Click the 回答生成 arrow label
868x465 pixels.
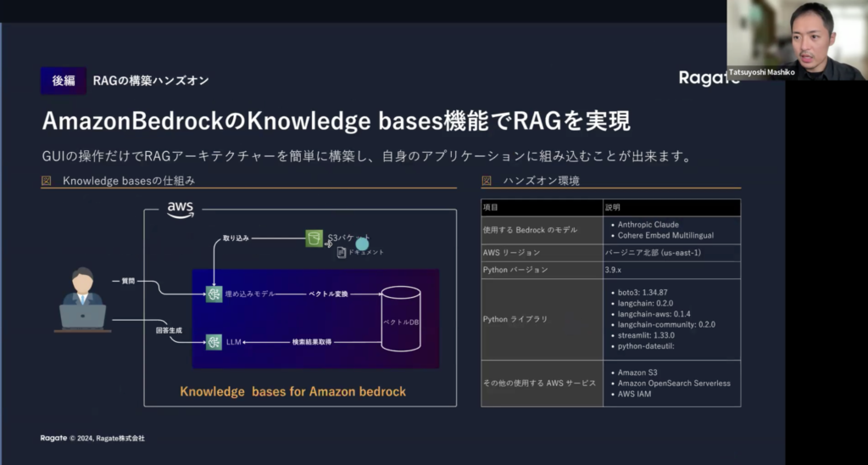169,330
